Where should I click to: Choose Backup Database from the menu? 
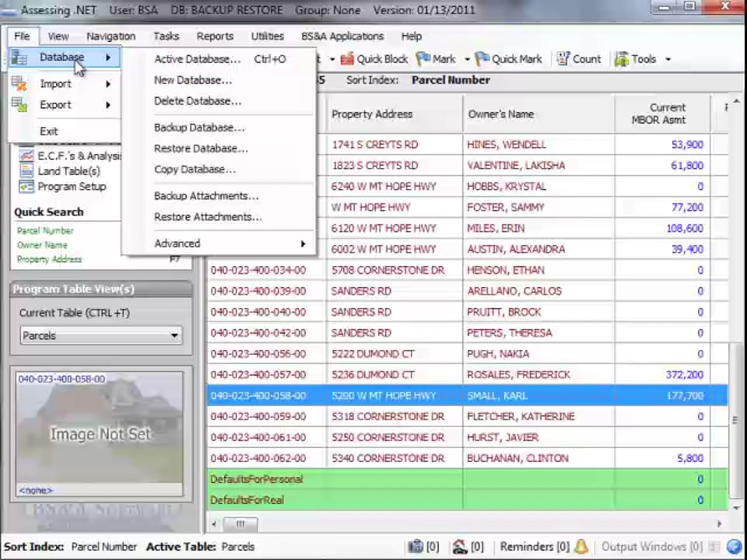(198, 128)
